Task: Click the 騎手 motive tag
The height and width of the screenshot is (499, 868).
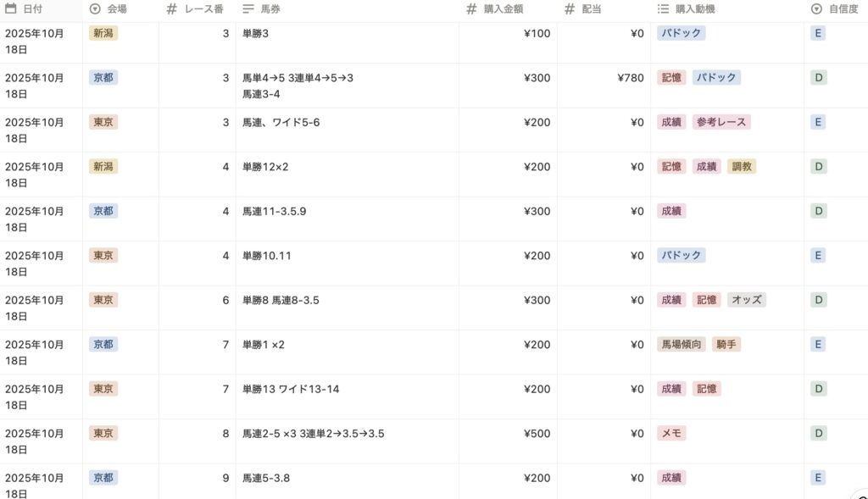Action: click(726, 345)
